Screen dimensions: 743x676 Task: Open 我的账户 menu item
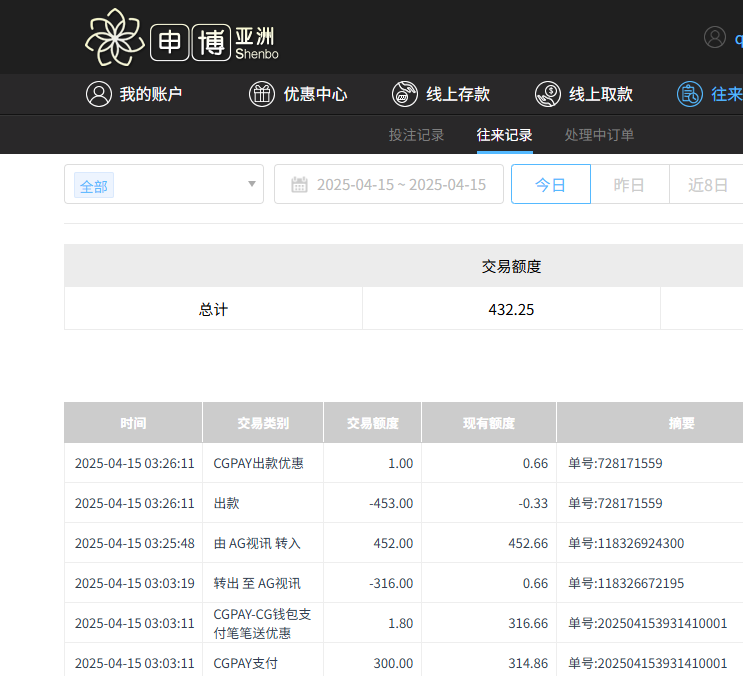pyautogui.click(x=151, y=94)
